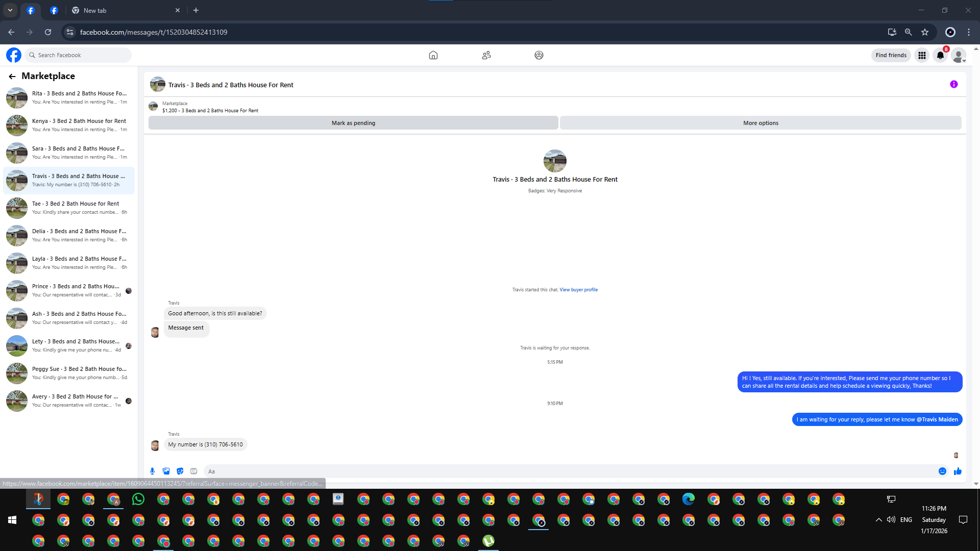The height and width of the screenshot is (551, 980).
Task: Go to Facebook Home icon
Action: [433, 55]
